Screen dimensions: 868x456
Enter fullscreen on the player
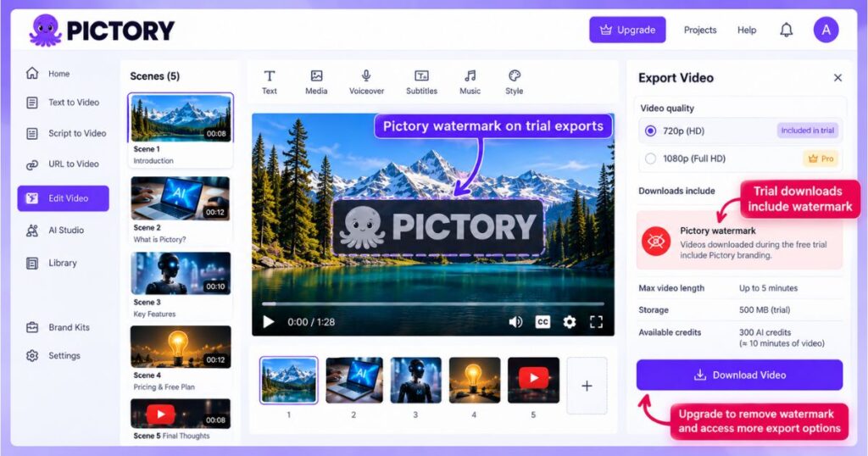[596, 322]
